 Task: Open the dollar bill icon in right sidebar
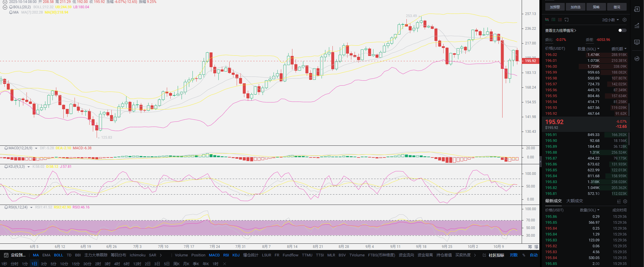(637, 9)
